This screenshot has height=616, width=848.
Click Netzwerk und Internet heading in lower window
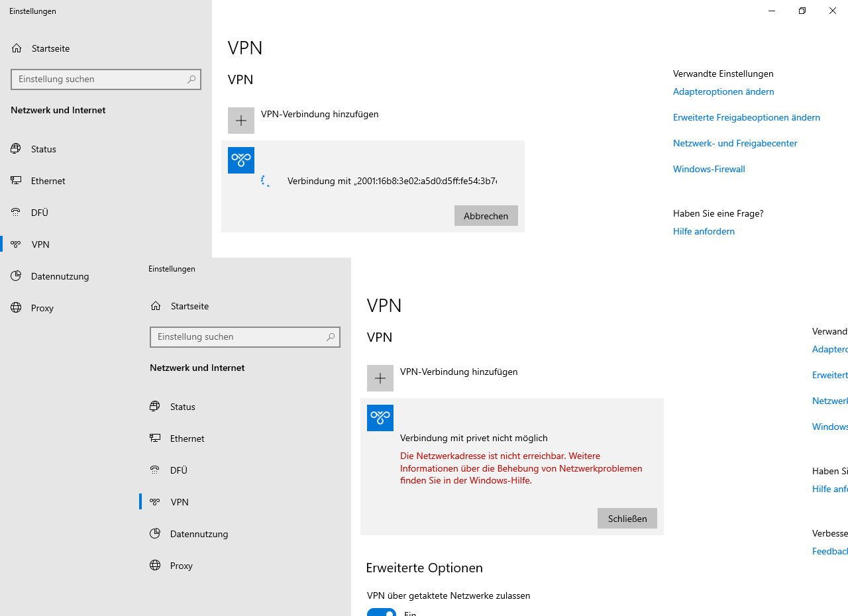(x=197, y=368)
